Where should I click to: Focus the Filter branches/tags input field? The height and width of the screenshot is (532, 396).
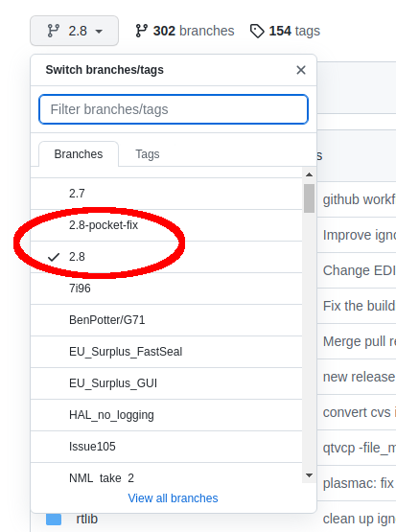coord(174,109)
